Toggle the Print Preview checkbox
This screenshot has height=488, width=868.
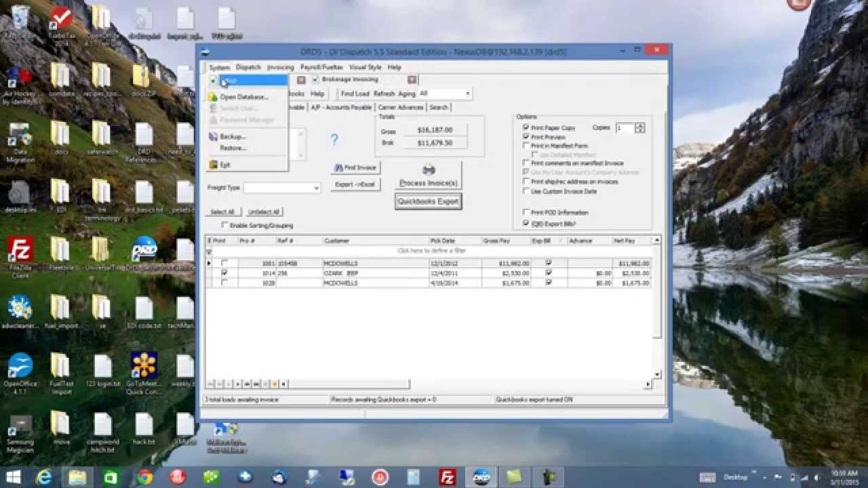coord(526,137)
